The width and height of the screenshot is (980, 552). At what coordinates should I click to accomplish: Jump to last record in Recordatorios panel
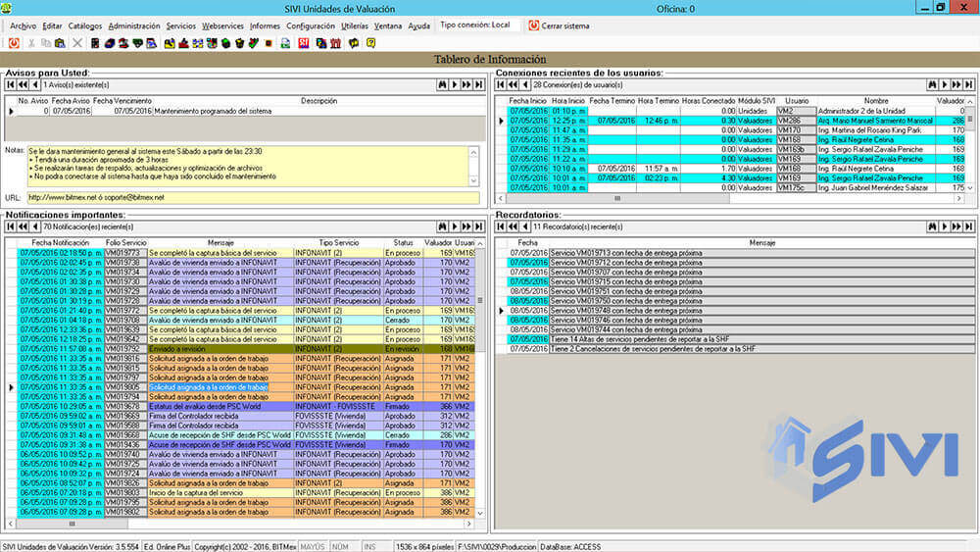tap(969, 226)
